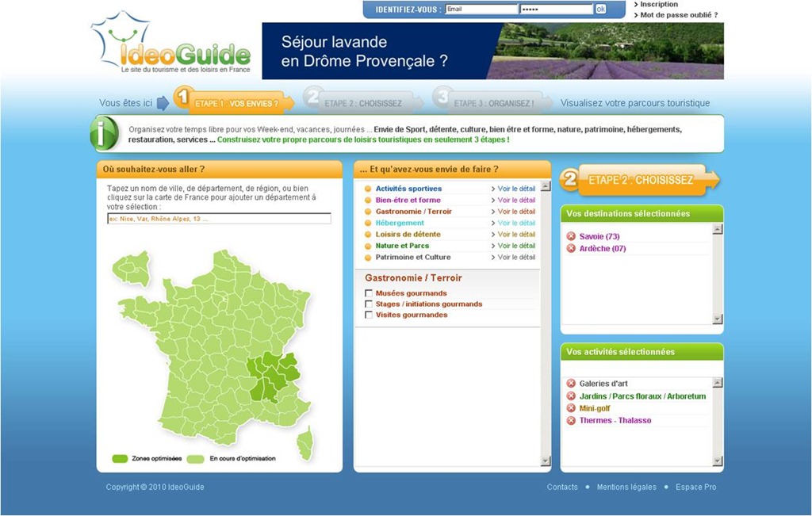Go to Etape 2 : Choisissez step tab
Screen dimensions: 812x516
[x=362, y=103]
